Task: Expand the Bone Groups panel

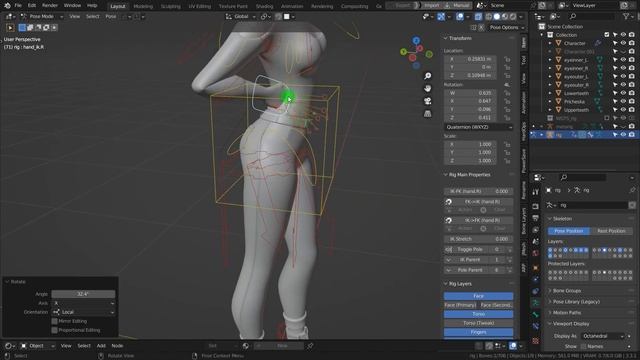Action: tap(566, 291)
